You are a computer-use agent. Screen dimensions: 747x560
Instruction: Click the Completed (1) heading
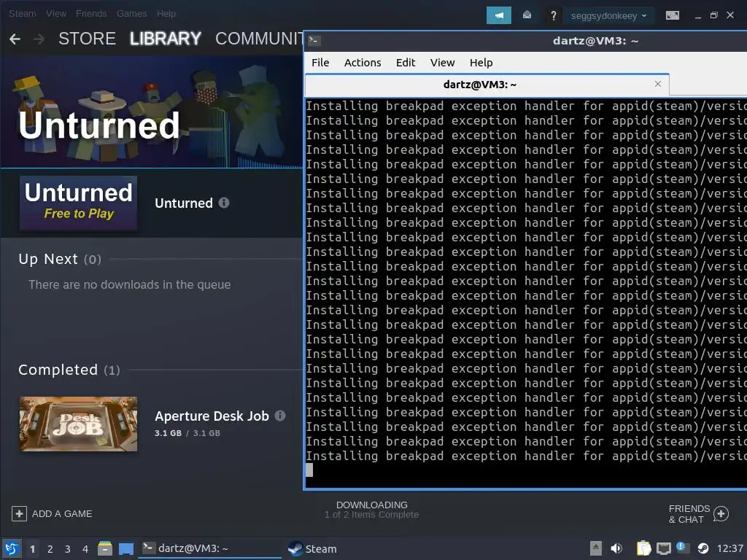pyautogui.click(x=69, y=370)
